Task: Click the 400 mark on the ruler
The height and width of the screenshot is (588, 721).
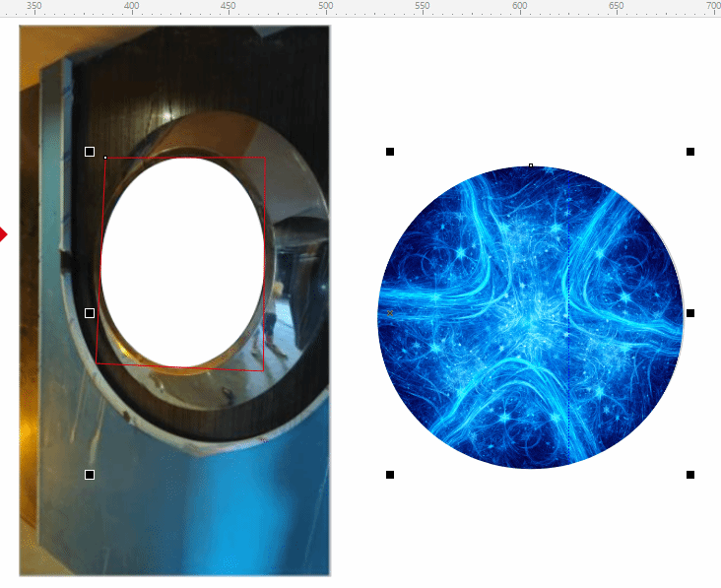Action: coord(131,7)
